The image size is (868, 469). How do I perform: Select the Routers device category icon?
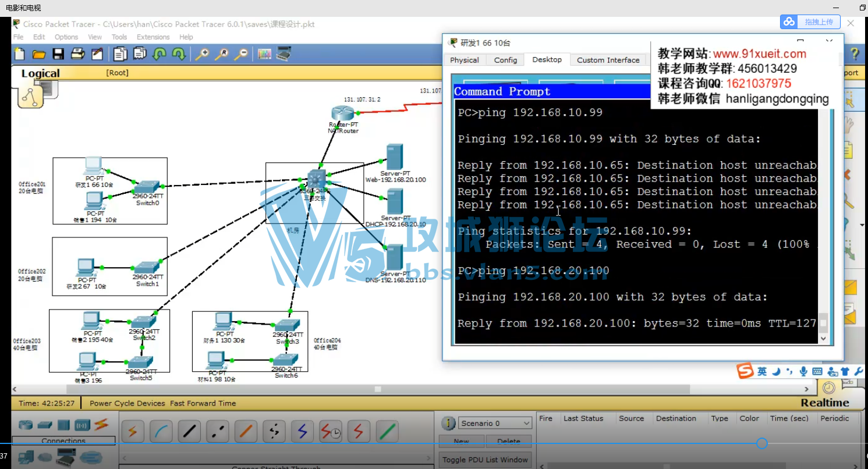click(x=26, y=425)
